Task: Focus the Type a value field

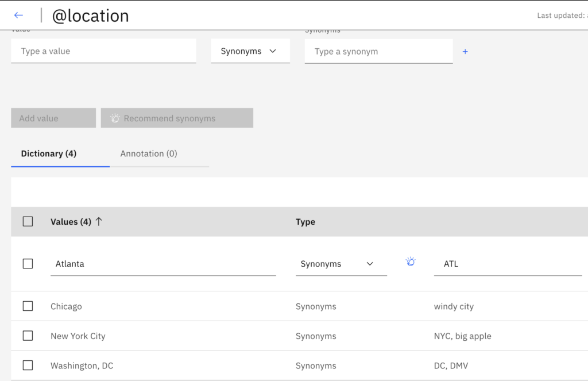Action: [103, 51]
